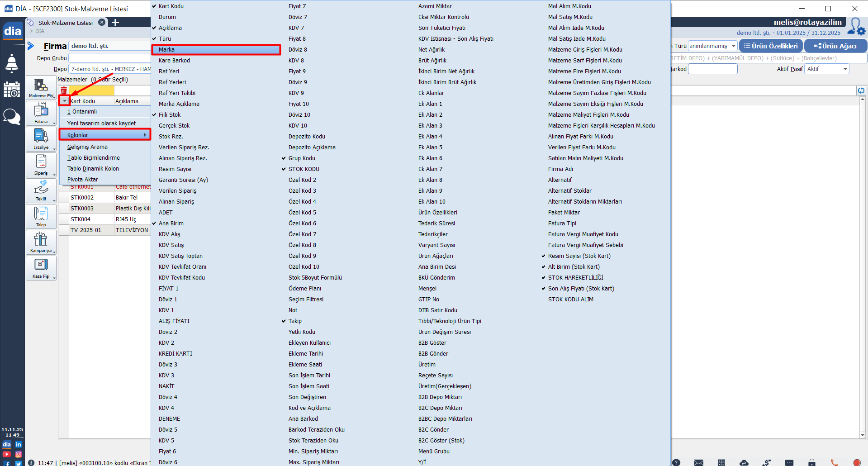Image resolution: width=868 pixels, height=466 pixels.
Task: Uncheck the Kart Kodu column
Action: click(x=171, y=6)
